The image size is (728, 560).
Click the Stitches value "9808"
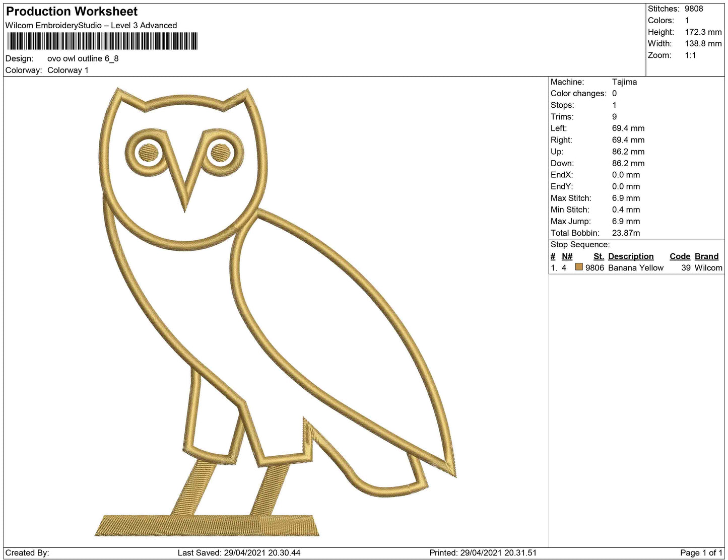694,9
